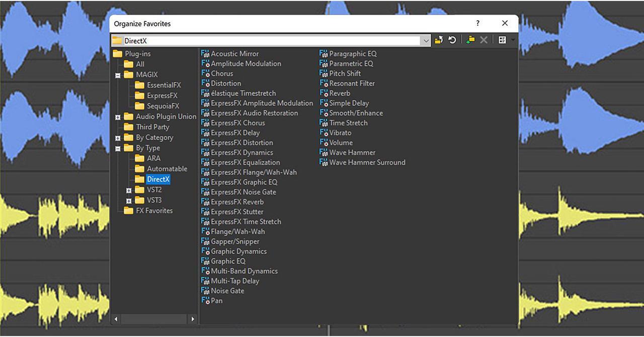
Task: Click the Delete X toolbar icon
Action: 484,40
